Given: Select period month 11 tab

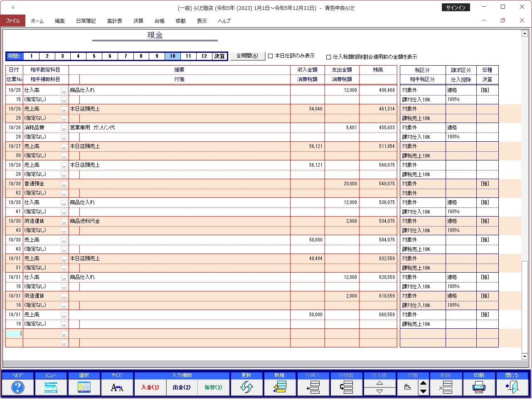Looking at the screenshot, I should pos(188,56).
